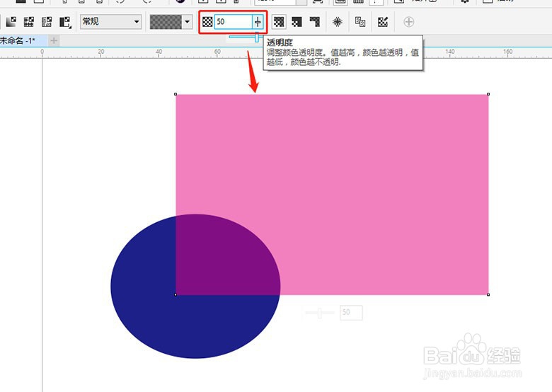Click the checkerboard transparency icon beside the 50 field

tap(207, 22)
